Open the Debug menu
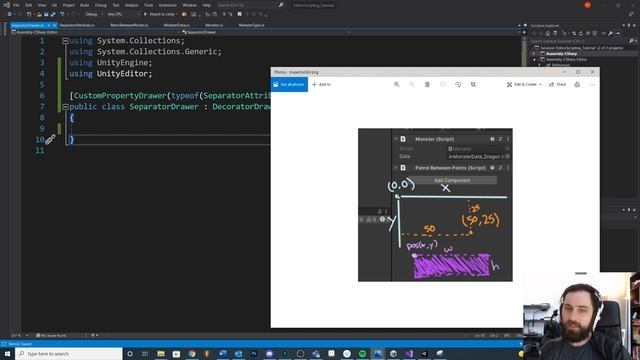This screenshot has width=640, height=360. tap(100, 5)
